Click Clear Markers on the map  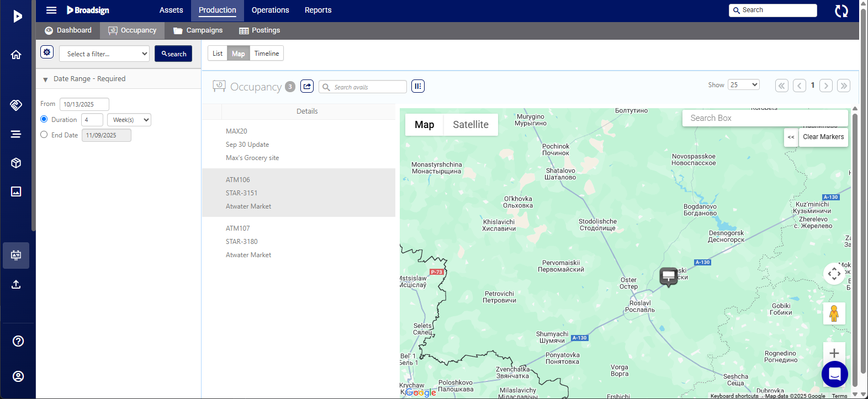point(823,137)
